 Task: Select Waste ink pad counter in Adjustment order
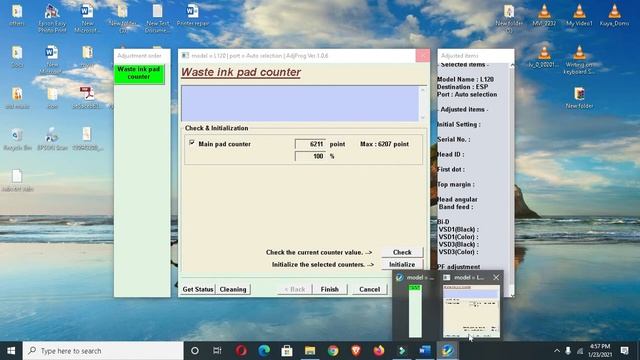139,73
